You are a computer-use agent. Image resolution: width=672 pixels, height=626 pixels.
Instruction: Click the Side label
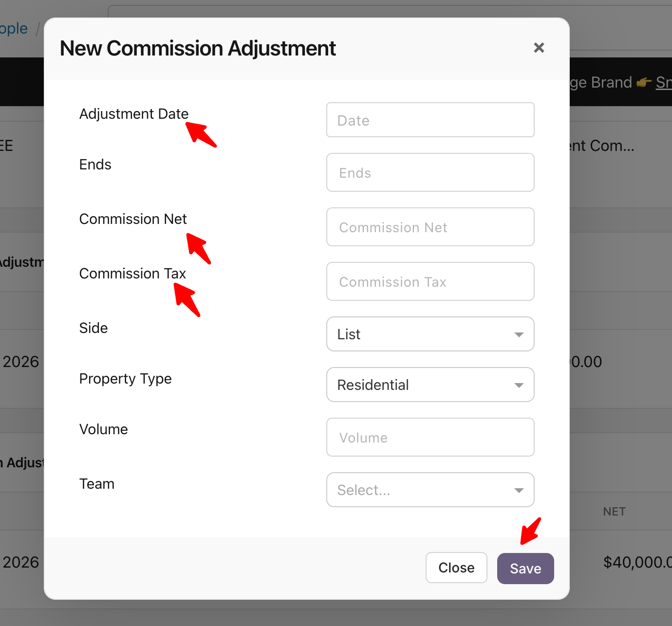93,328
